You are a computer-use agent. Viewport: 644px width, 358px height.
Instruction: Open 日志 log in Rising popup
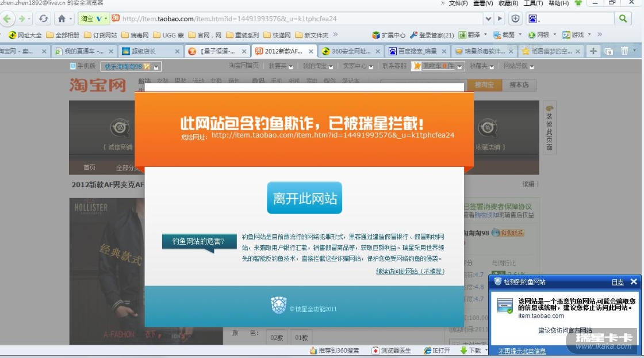pos(618,282)
